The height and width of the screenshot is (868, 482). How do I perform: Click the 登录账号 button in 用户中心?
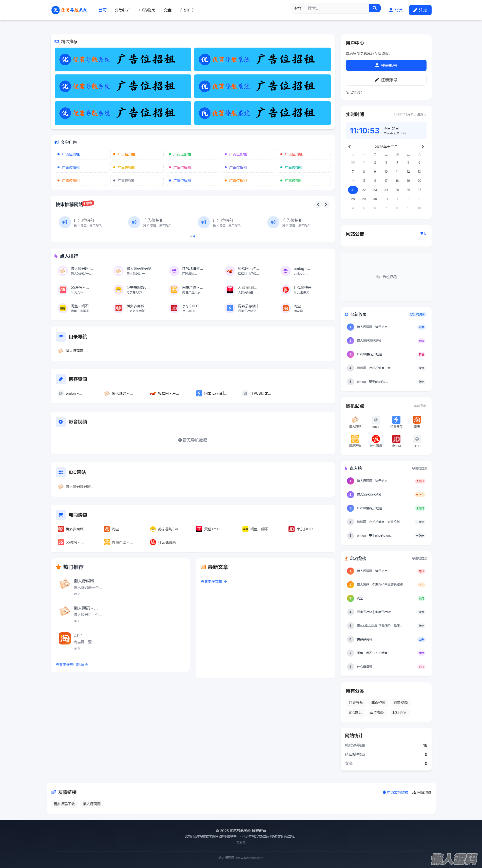[x=386, y=65]
